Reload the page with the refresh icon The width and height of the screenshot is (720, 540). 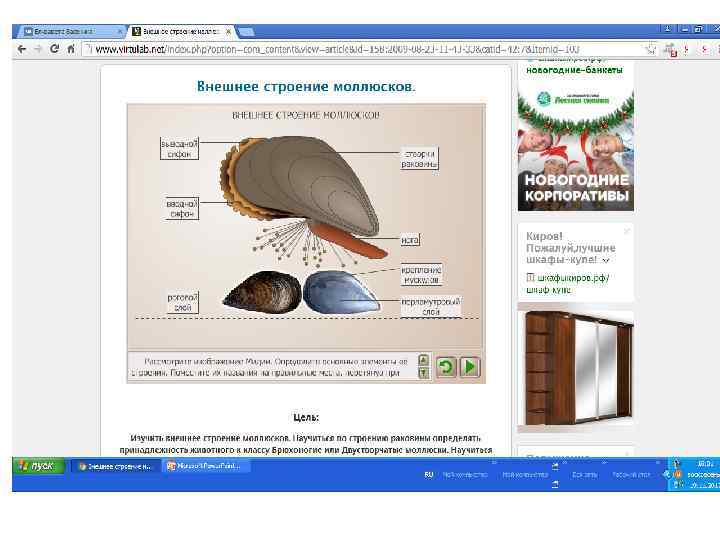point(54,49)
